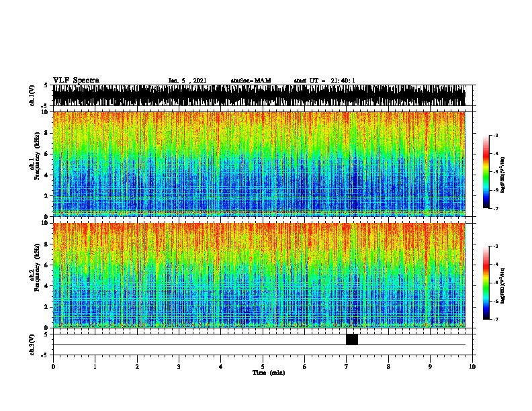Viewport: 532px width, 411px height.
Task: Click the "-7" label on ch.1 color scale
Action: point(496,208)
